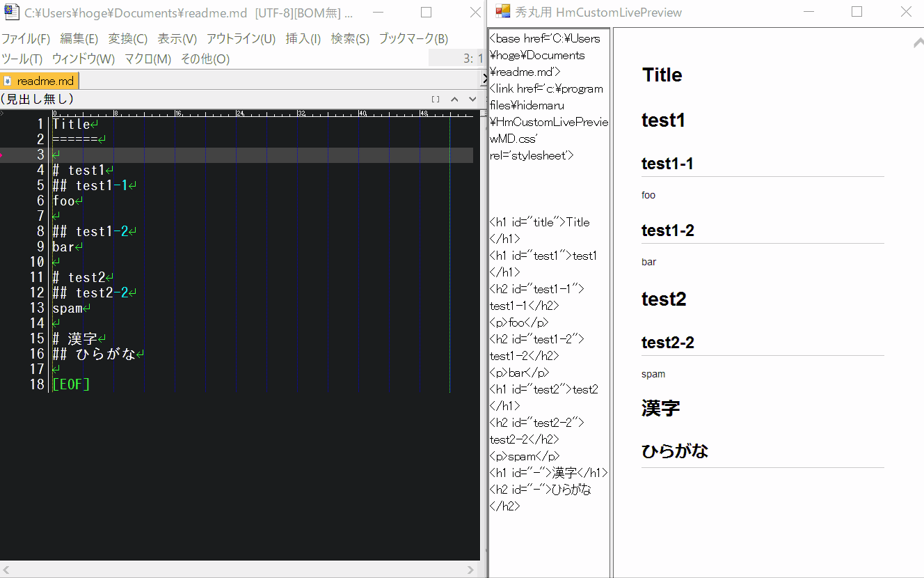The height and width of the screenshot is (578, 924).
Task: Open the マクロ(M) menu
Action: (148, 59)
